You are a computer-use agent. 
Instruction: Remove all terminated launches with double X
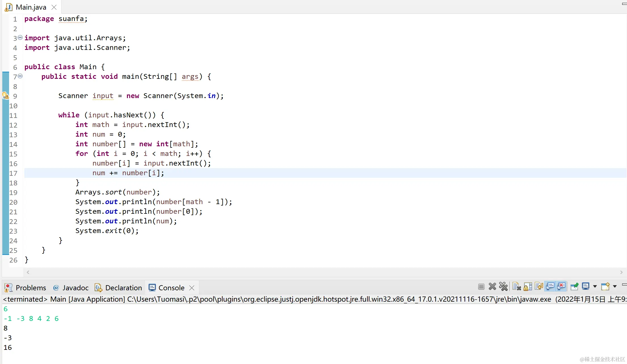(x=503, y=287)
